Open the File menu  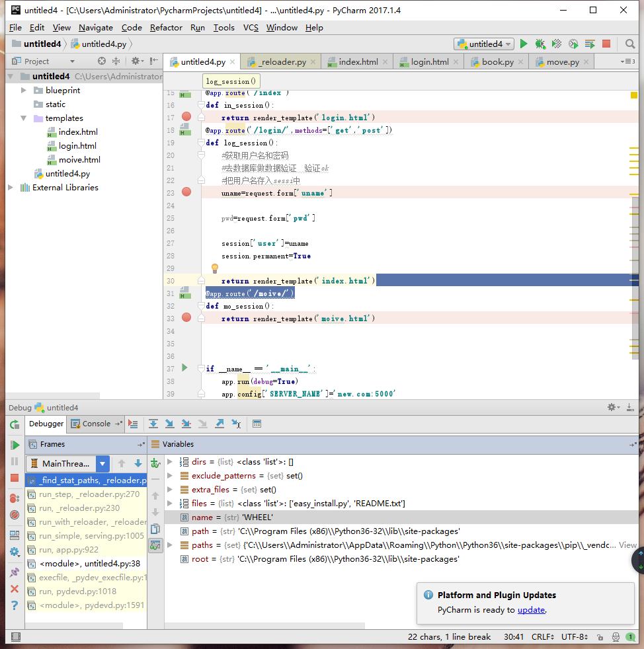tap(15, 28)
